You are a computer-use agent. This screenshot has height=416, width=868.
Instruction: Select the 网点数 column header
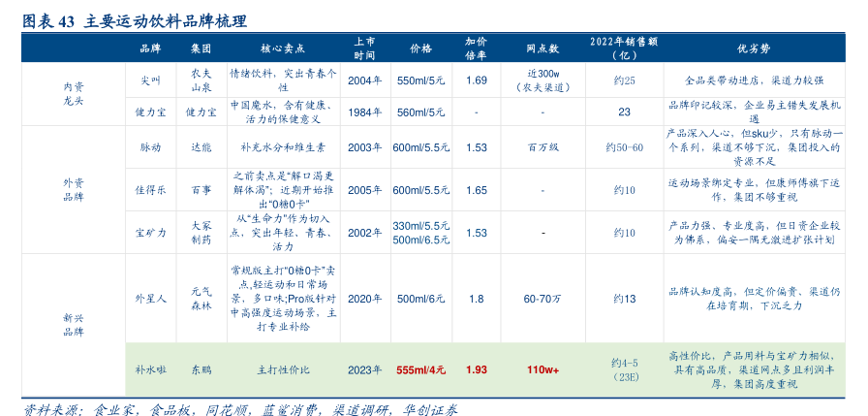coord(542,48)
